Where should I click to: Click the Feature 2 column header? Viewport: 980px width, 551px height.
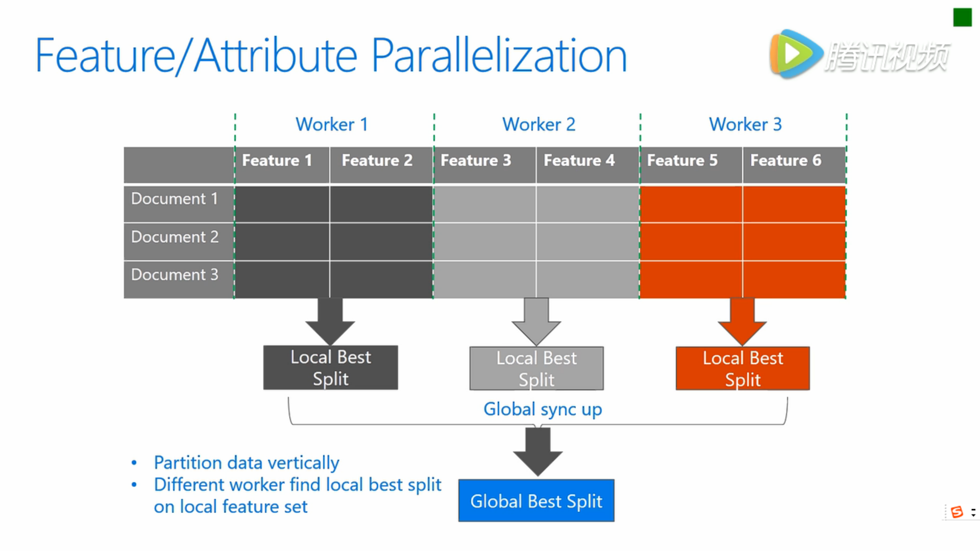click(381, 165)
